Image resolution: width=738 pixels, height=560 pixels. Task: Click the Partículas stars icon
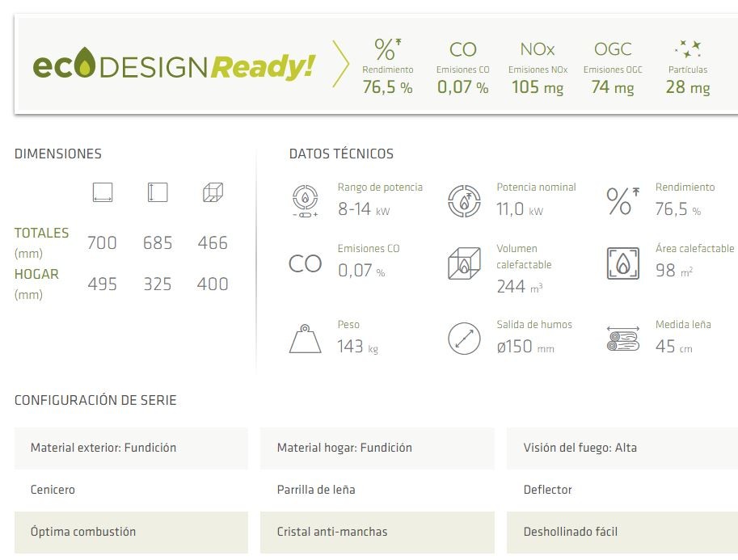[688, 49]
